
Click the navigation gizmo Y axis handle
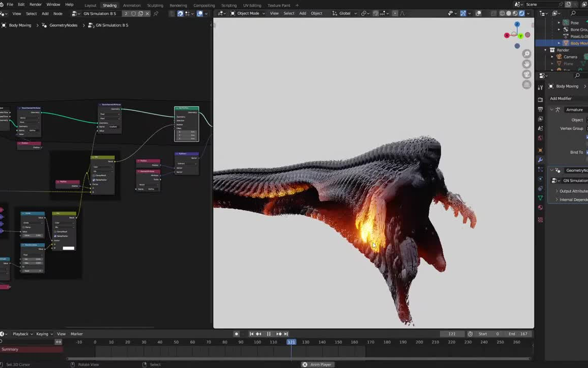tap(520, 36)
